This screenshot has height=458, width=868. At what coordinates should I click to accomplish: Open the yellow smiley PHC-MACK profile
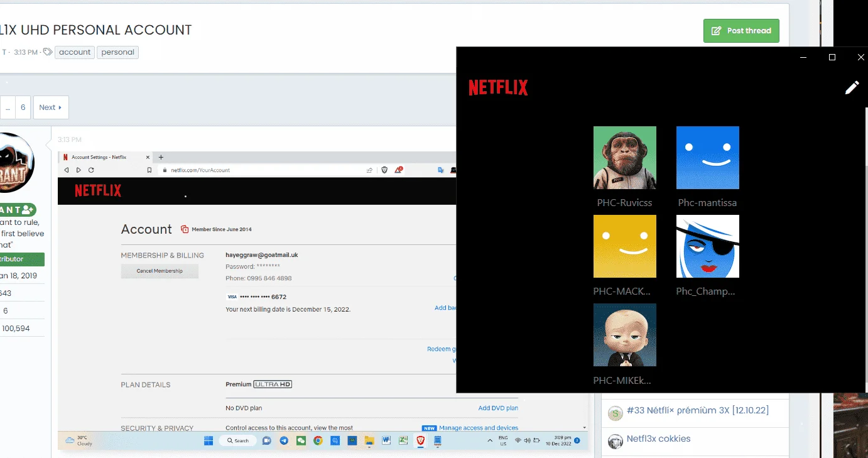coord(625,246)
